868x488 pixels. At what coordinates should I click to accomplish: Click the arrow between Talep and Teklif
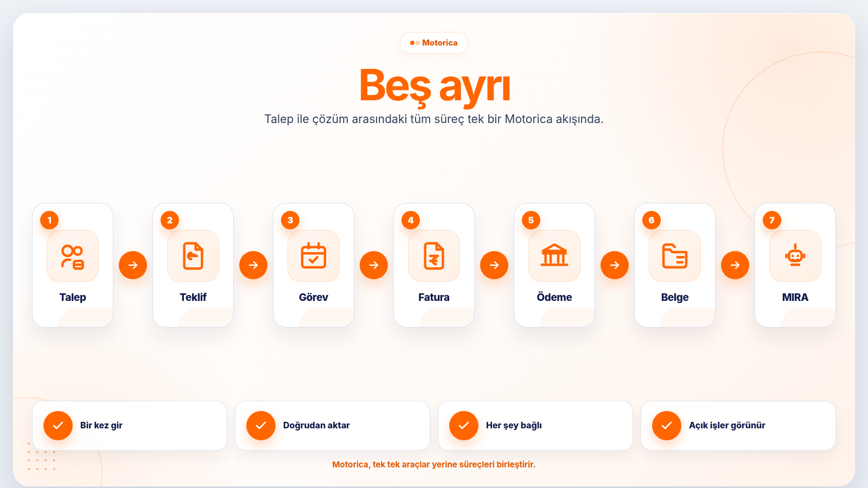coord(133,265)
